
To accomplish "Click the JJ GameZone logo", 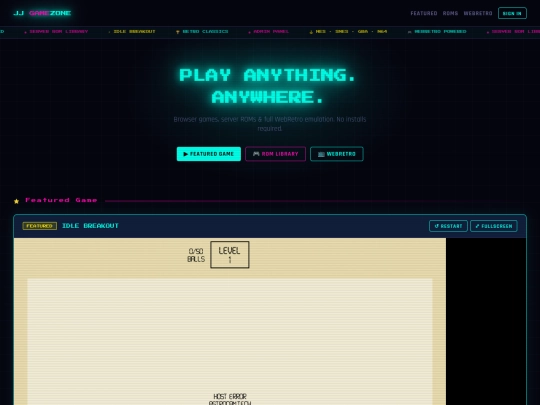I will coord(42,13).
